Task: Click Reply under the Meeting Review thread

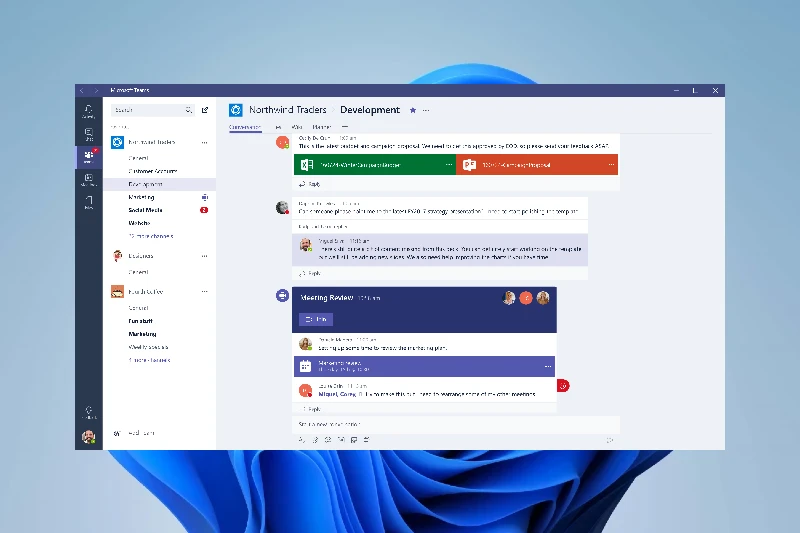Action: pos(311,409)
